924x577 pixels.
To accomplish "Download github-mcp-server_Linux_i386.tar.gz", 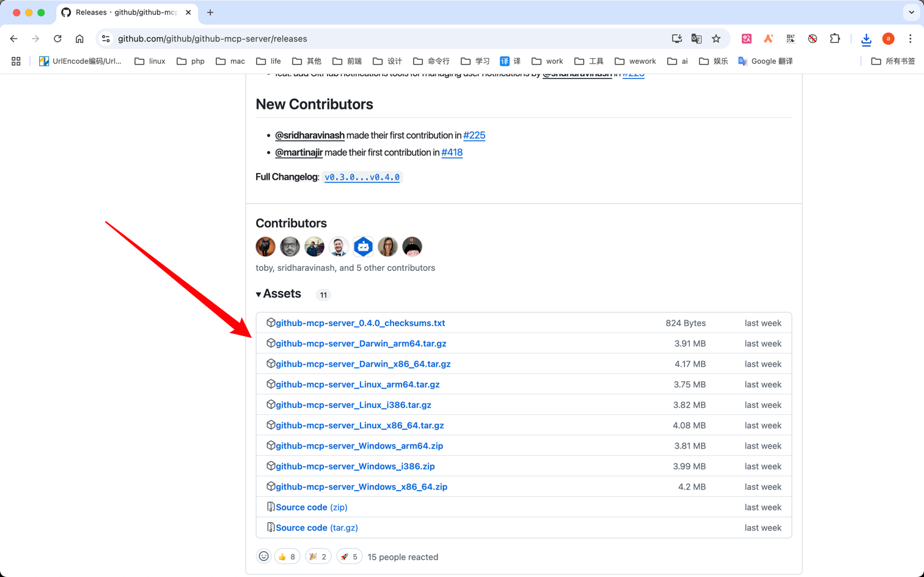I will [x=353, y=405].
